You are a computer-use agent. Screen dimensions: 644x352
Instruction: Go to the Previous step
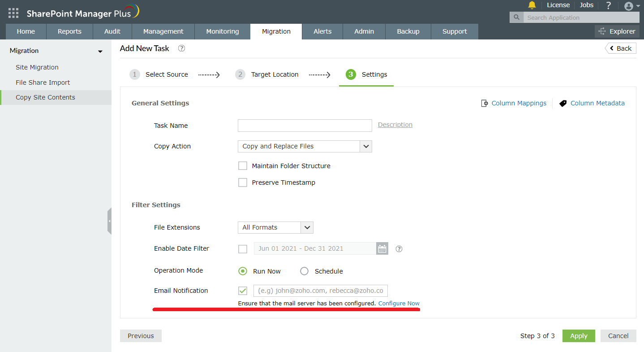[x=141, y=336]
